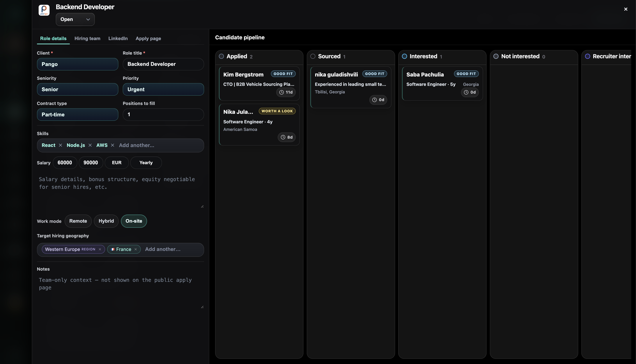This screenshot has width=636, height=364.
Task: Click the France flag icon
Action: tap(113, 249)
